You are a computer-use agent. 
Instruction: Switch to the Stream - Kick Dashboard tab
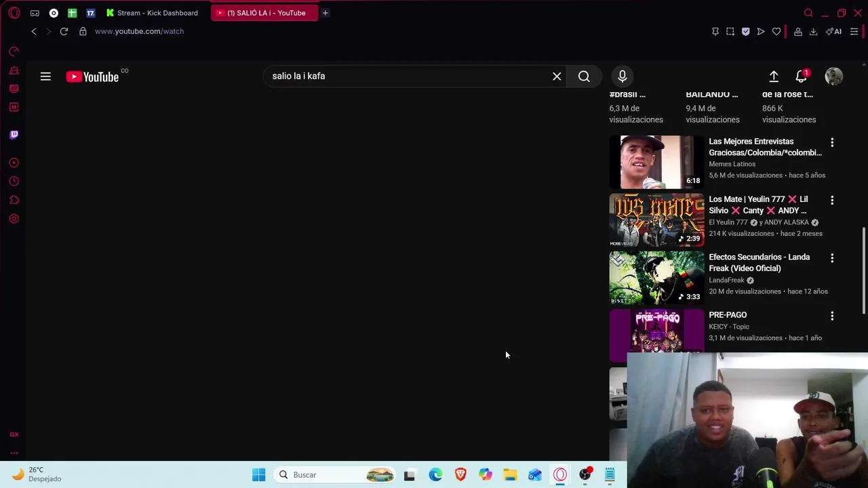pos(152,13)
